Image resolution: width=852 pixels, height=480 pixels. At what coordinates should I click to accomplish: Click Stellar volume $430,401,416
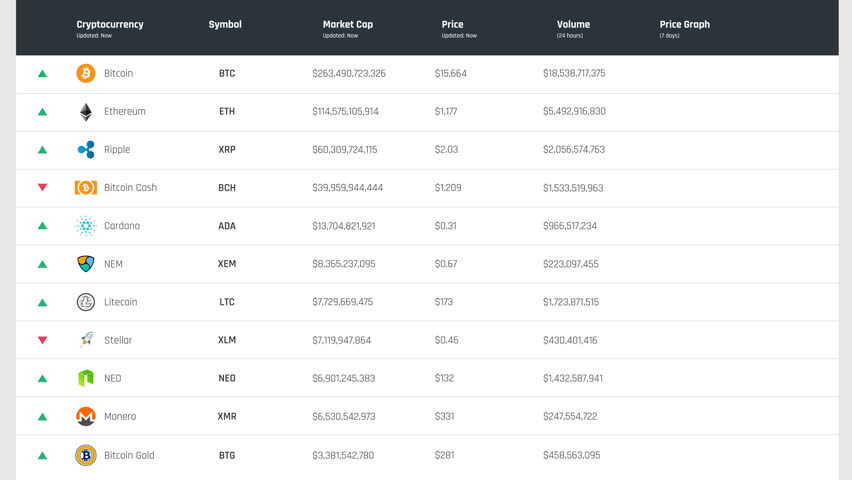tap(570, 340)
